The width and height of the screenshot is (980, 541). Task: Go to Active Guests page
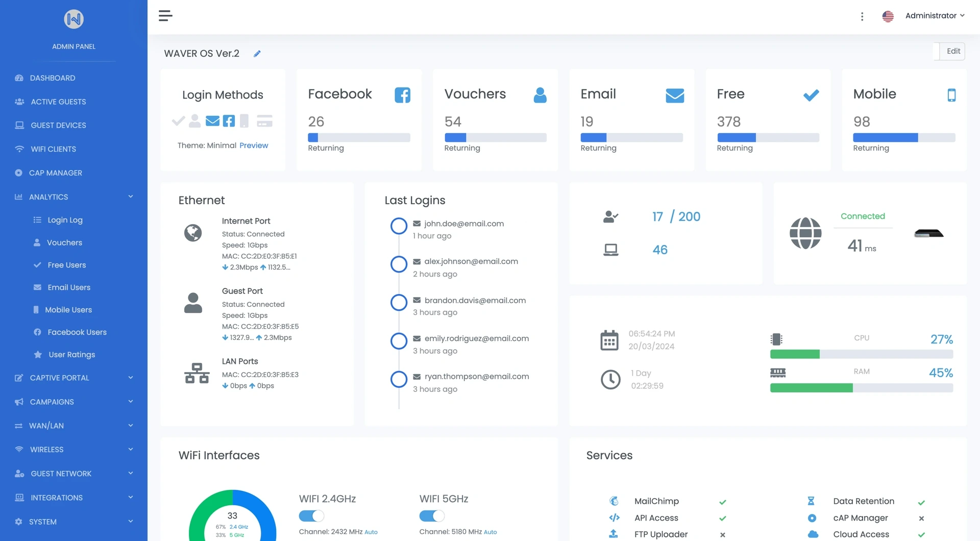[x=58, y=102]
